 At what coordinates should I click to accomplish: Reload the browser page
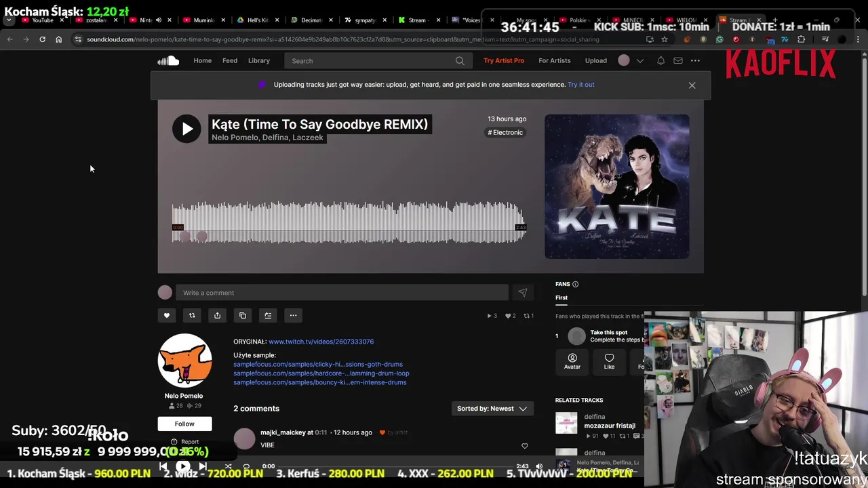(42, 39)
